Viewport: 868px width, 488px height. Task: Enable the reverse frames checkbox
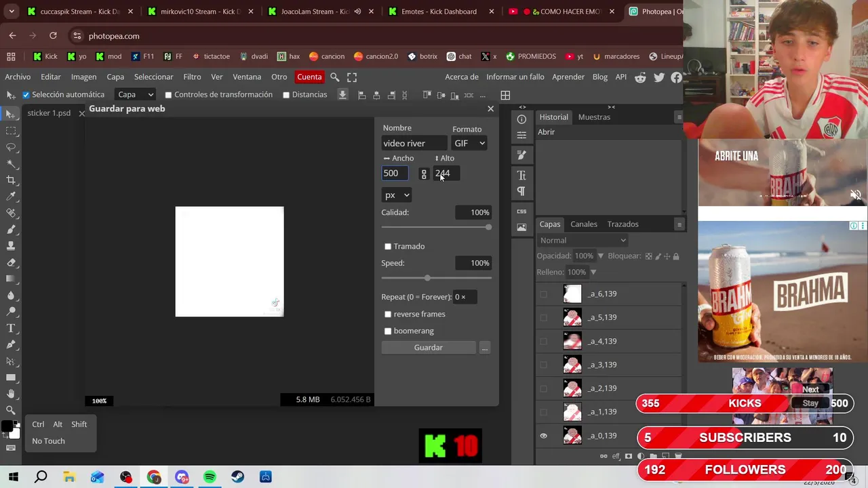click(388, 314)
